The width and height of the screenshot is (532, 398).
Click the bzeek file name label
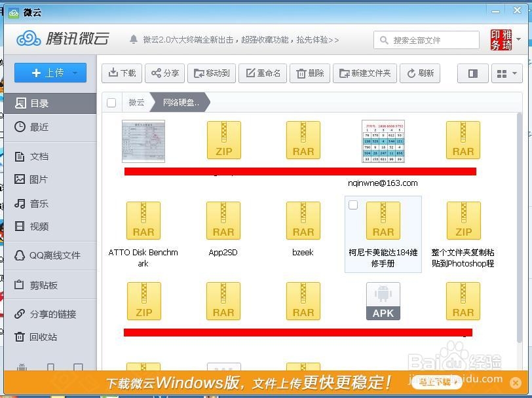(x=303, y=252)
